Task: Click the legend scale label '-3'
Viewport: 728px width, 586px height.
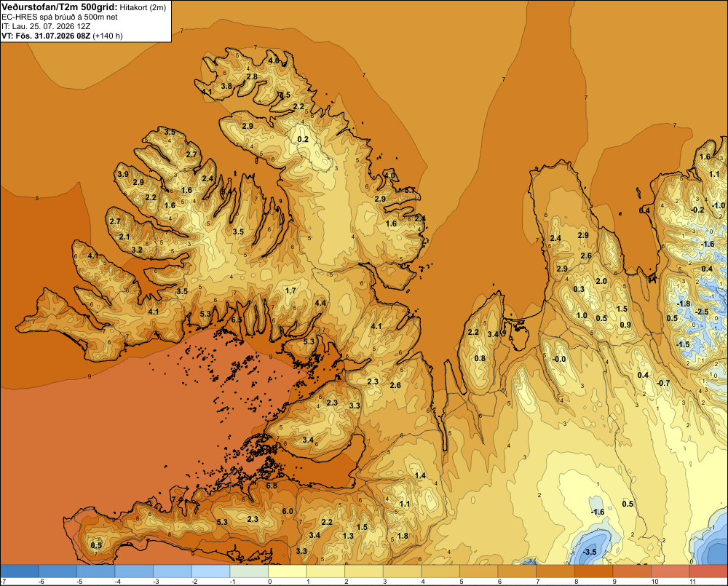Action: (156, 582)
